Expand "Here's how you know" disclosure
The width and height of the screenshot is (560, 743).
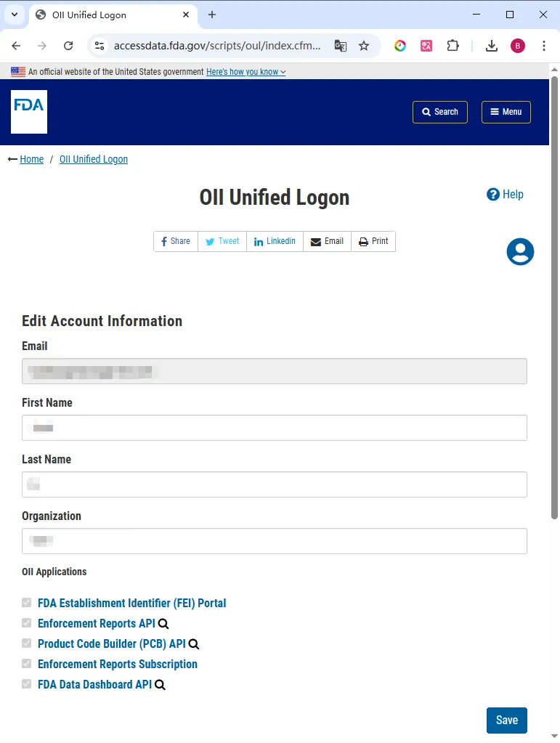(x=245, y=72)
